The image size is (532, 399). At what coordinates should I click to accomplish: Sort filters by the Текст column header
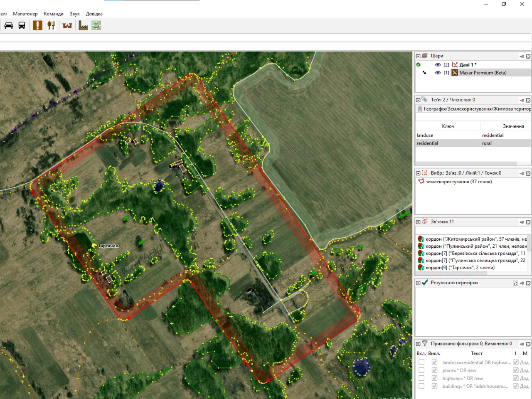click(477, 353)
